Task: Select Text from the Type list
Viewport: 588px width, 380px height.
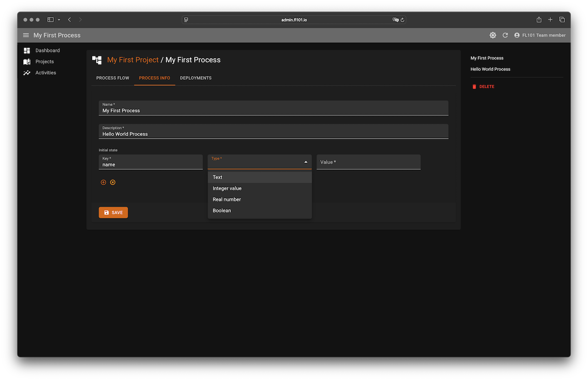Action: click(x=218, y=177)
